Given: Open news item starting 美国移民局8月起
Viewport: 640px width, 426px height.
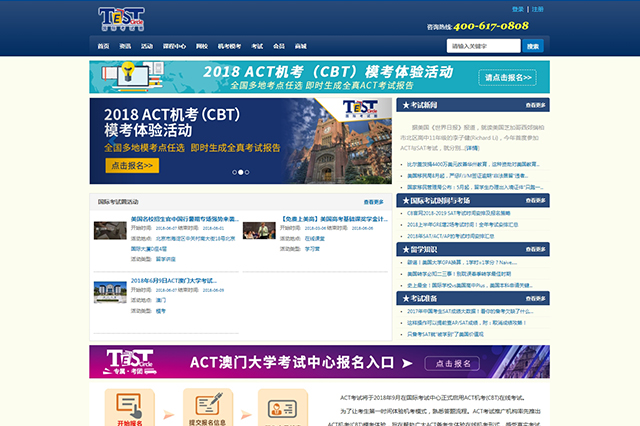Looking at the screenshot, I should click(468, 175).
